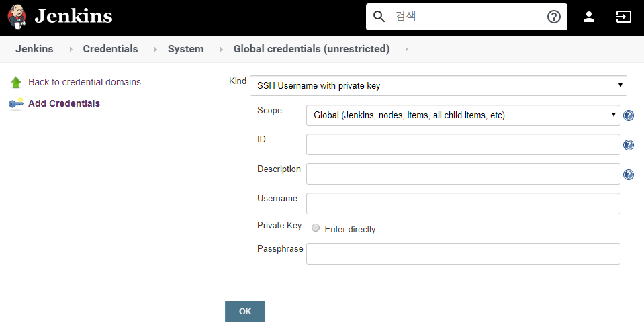Go to Jenkins breadcrumb
This screenshot has width=644, height=329.
pos(34,49)
